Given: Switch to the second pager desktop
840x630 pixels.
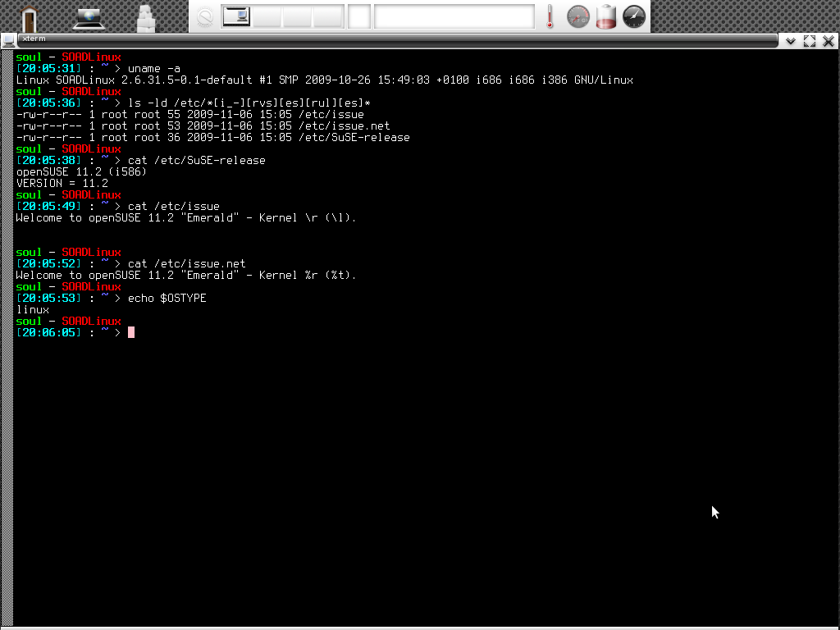Looking at the screenshot, I should (267, 16).
